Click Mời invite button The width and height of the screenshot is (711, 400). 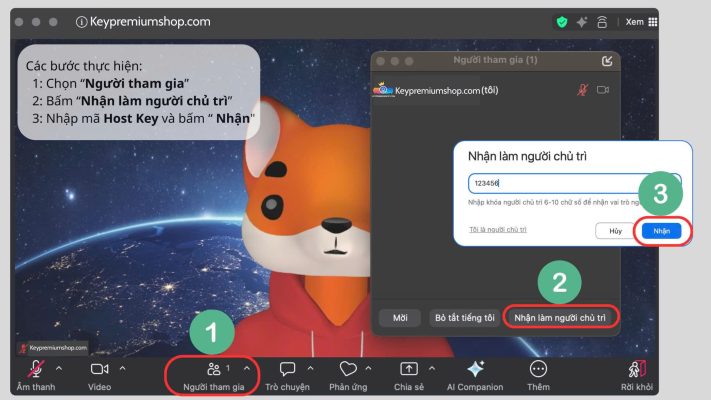pyautogui.click(x=400, y=318)
